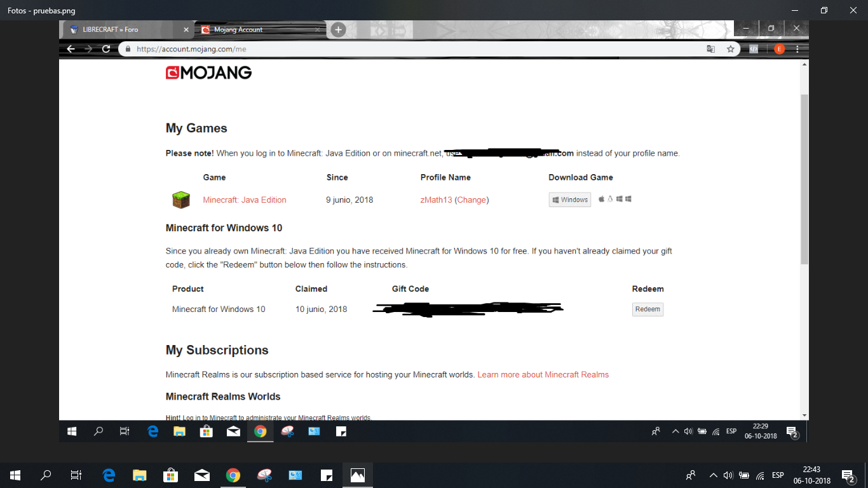
Task: Click the red Mojang logo on the page
Action: [x=208, y=73]
